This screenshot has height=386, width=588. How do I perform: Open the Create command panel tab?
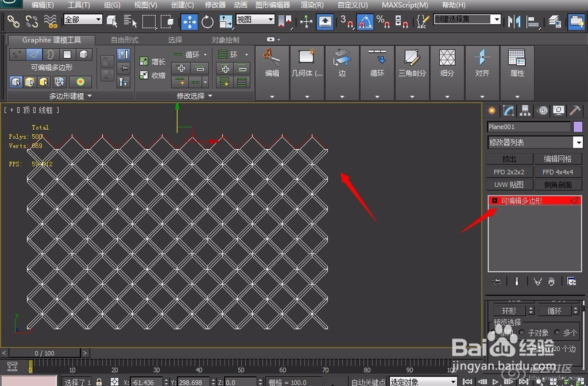pyautogui.click(x=492, y=110)
